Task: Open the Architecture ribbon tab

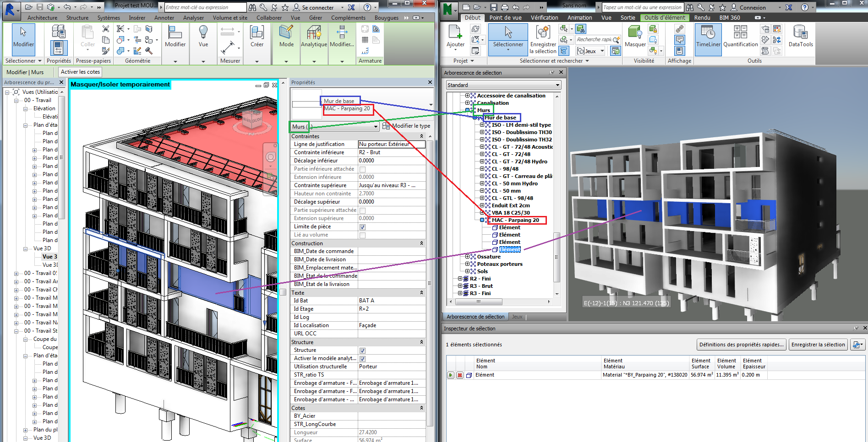Action: click(x=42, y=18)
